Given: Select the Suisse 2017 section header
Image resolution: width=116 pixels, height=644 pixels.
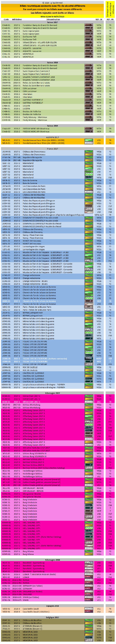Looking at the screenshot, I should tap(52, 22).
